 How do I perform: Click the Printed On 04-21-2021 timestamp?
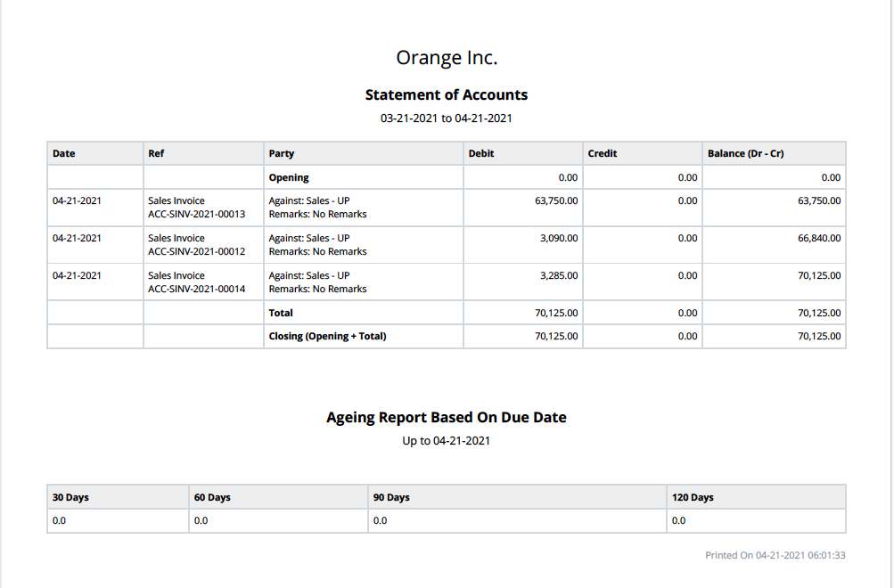click(774, 555)
